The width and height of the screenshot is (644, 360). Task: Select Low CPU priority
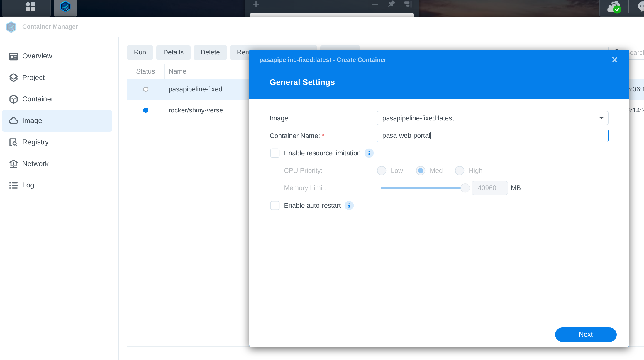(382, 171)
